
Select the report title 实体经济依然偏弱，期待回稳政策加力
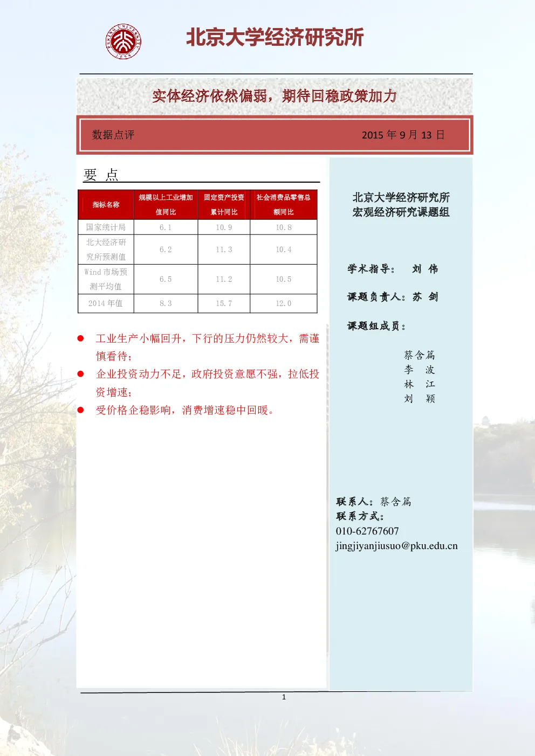275,96
